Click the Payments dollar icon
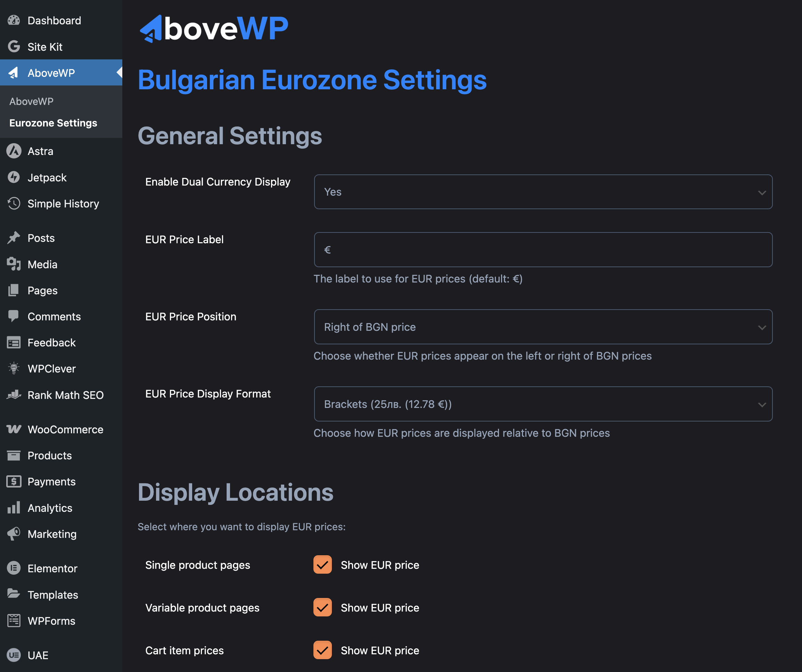This screenshot has width=802, height=672. 14,482
